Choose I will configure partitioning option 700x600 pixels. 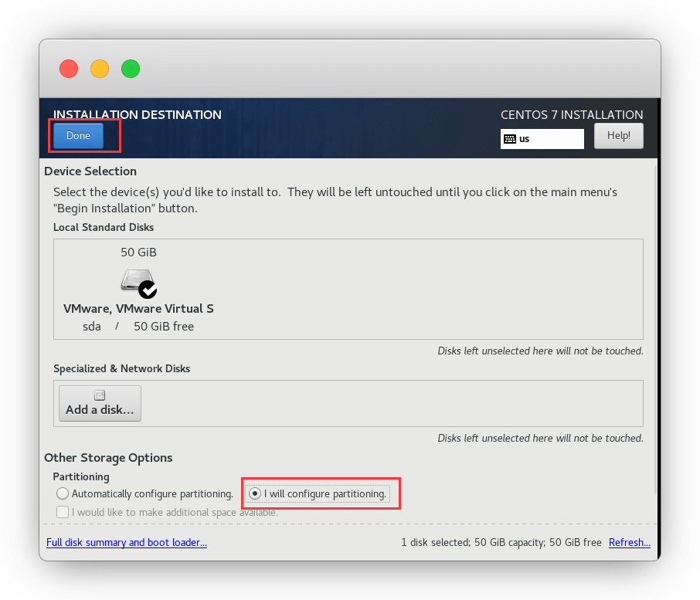[x=255, y=493]
